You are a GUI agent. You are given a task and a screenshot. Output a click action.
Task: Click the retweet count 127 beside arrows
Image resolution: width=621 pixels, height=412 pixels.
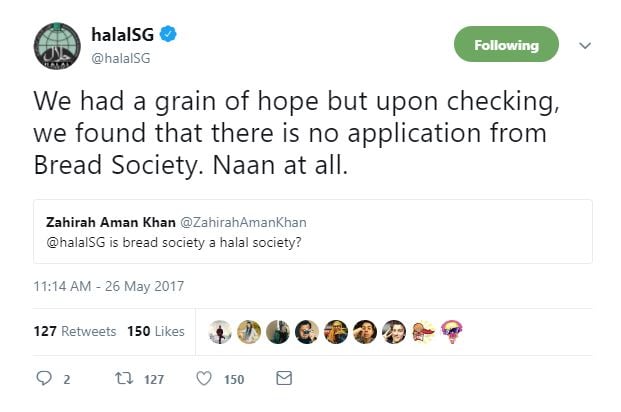pyautogui.click(x=152, y=379)
